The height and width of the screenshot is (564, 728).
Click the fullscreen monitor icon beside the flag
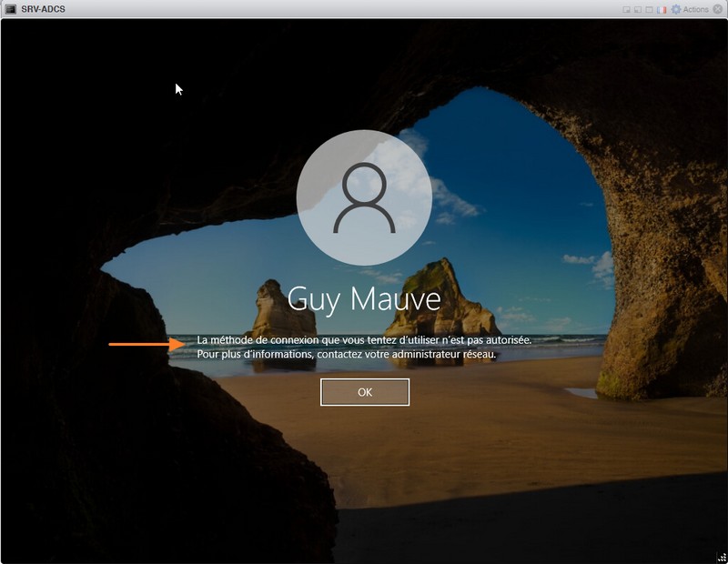649,8
